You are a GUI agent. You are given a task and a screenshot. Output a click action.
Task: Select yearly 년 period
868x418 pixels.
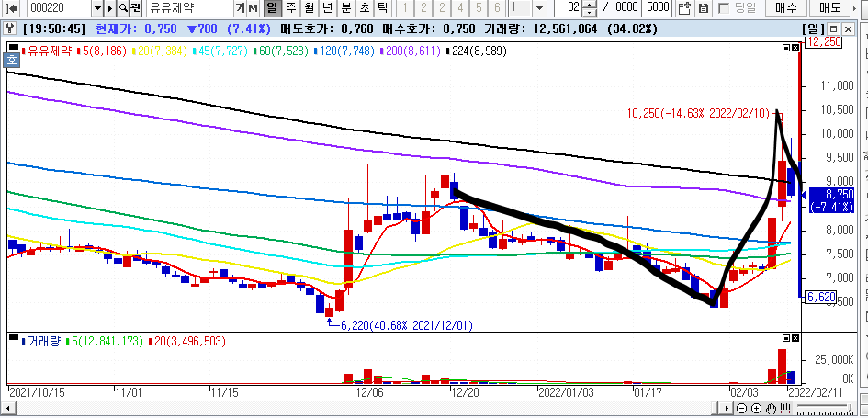(x=328, y=7)
